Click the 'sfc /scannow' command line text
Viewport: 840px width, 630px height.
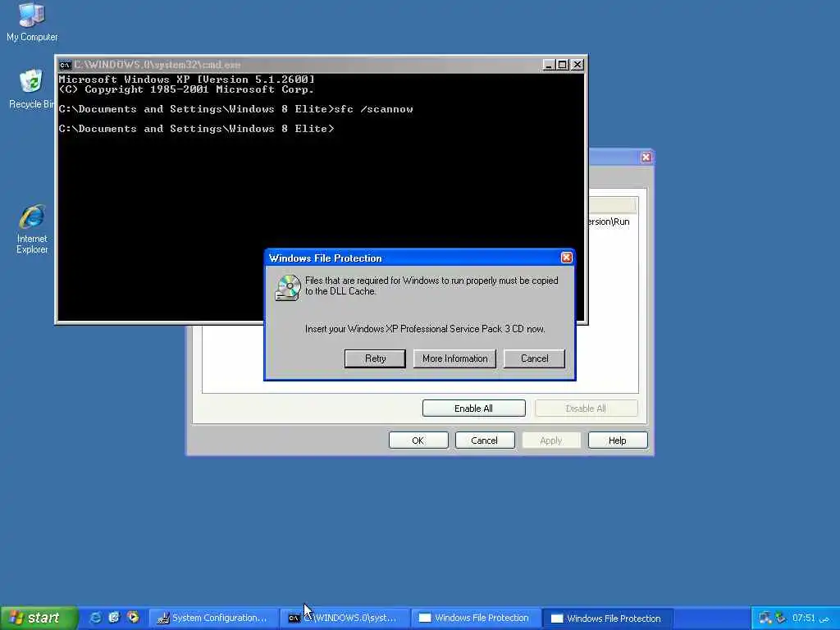pos(373,109)
